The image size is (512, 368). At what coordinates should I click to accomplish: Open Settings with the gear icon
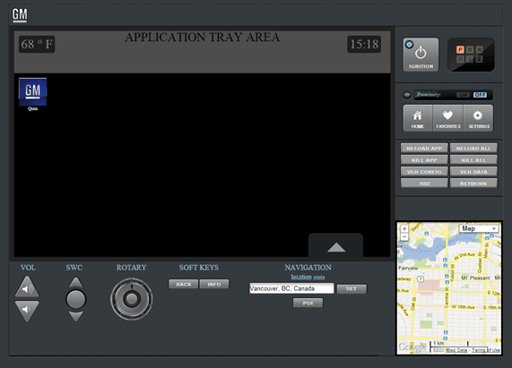click(478, 118)
